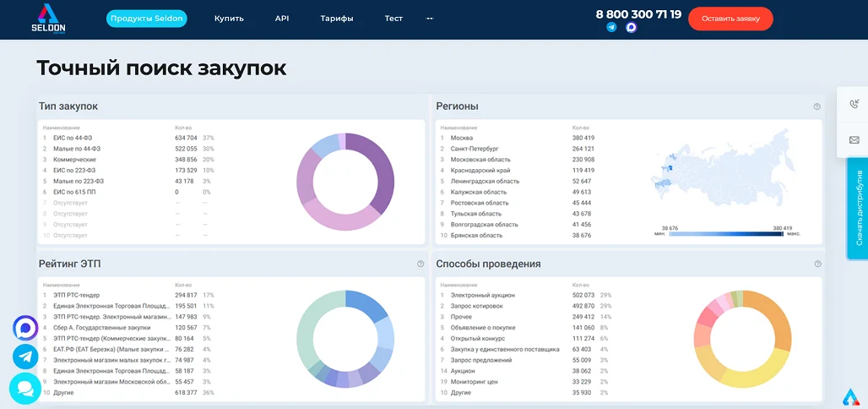The height and width of the screenshot is (409, 868).
Task: Click the Seldon logo at bottom right corner
Action: pos(849,395)
